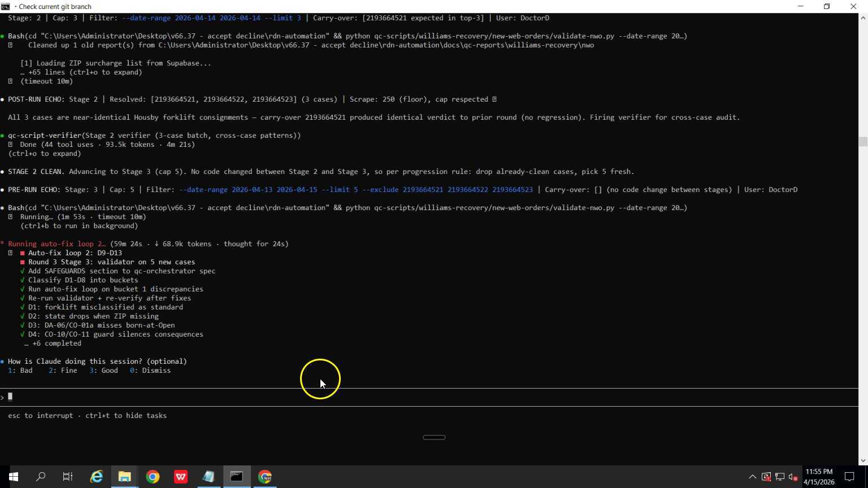Open the first Google Chrome taskbar icon
The image size is (868, 488).
(x=153, y=477)
